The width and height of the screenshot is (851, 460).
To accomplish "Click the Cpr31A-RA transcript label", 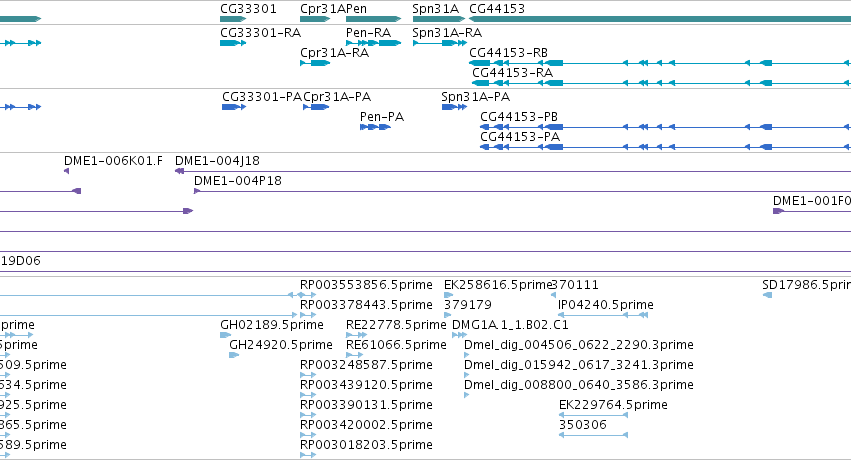I will pyautogui.click(x=334, y=53).
